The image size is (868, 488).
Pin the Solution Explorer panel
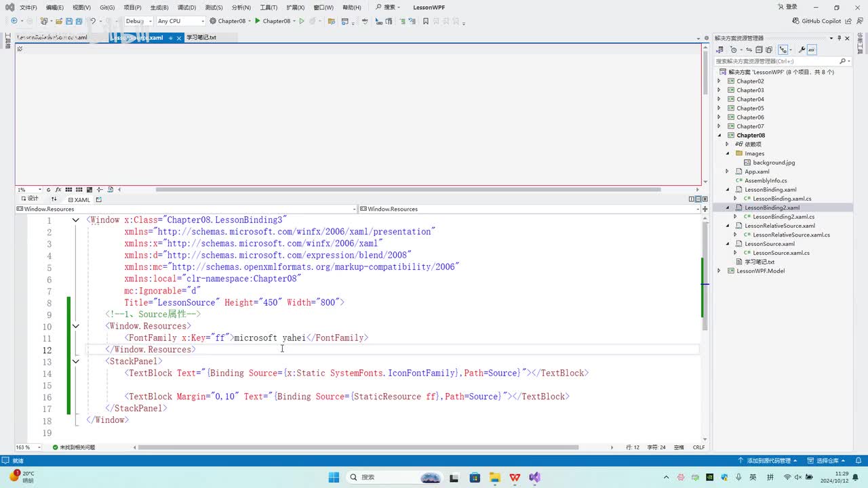pyautogui.click(x=839, y=38)
